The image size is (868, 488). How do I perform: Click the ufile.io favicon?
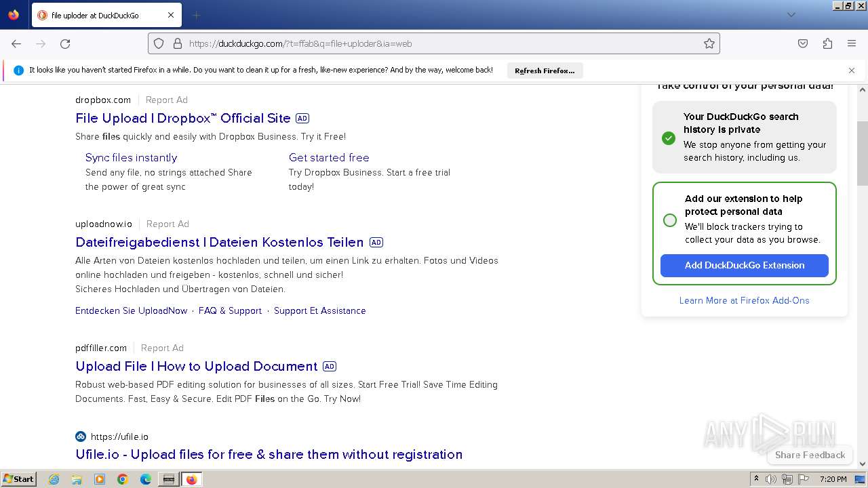point(81,436)
